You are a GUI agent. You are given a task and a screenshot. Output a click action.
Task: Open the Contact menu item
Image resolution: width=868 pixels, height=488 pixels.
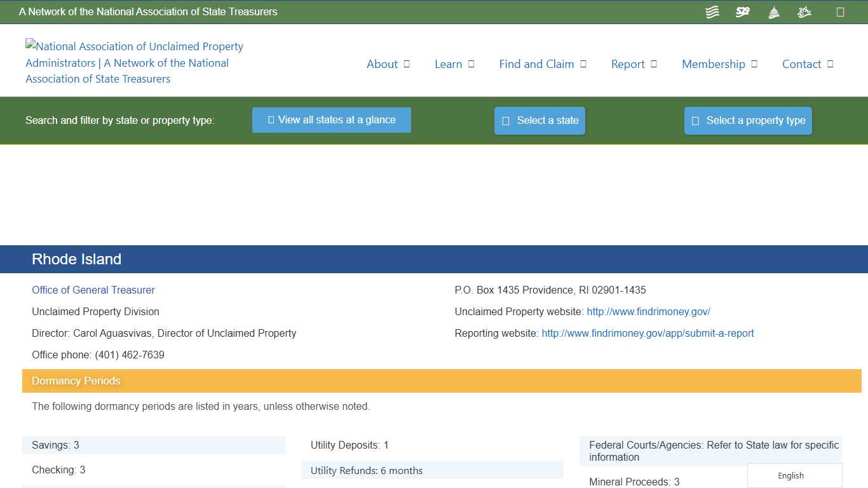pos(807,64)
